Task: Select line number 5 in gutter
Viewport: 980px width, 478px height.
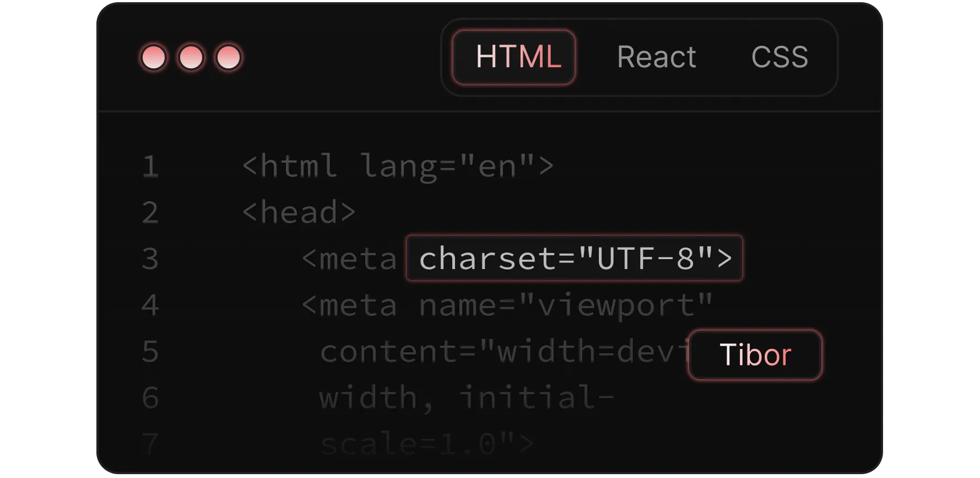Action: [150, 352]
